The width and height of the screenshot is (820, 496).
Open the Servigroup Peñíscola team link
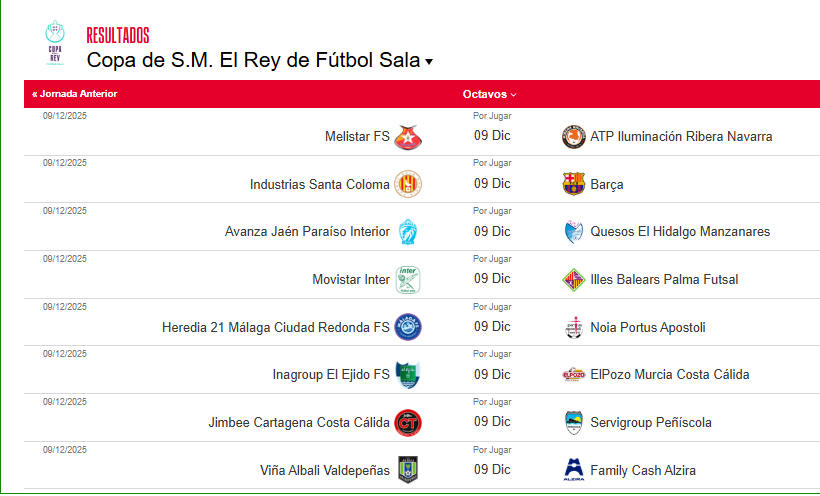(x=651, y=423)
